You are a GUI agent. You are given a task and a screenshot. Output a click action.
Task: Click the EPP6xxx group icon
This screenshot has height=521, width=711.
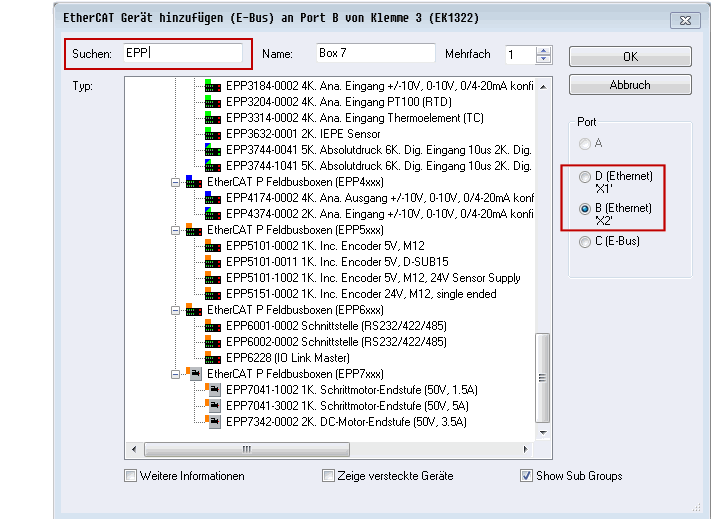(194, 310)
